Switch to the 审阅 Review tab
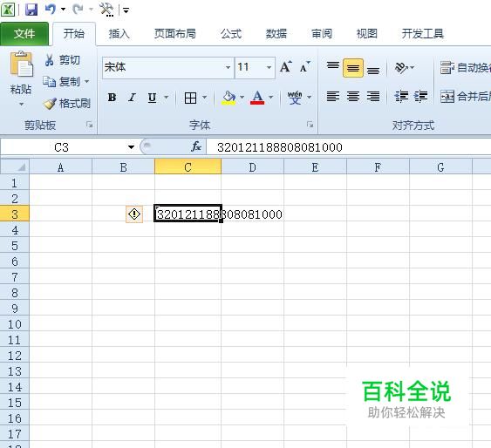This screenshot has width=491, height=448. [322, 34]
